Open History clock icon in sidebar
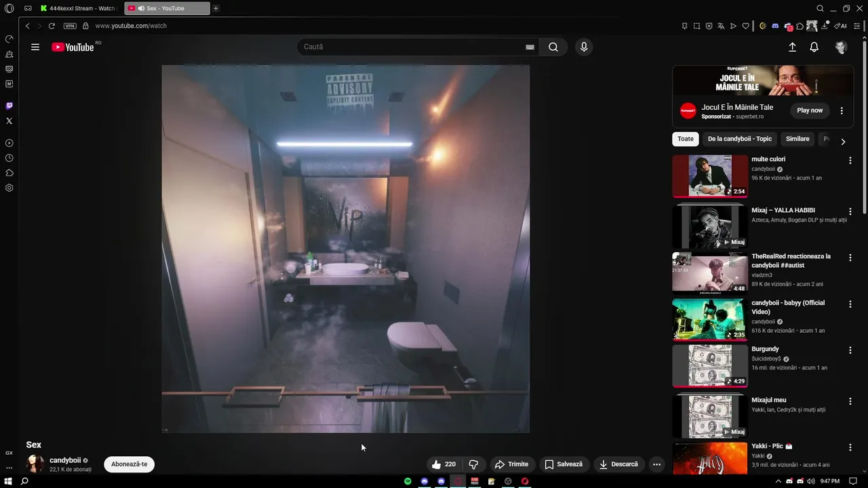This screenshot has height=488, width=868. (x=9, y=158)
